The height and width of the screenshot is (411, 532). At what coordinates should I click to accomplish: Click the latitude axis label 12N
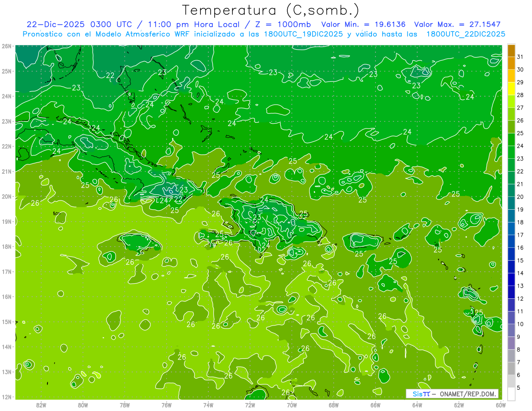6,397
